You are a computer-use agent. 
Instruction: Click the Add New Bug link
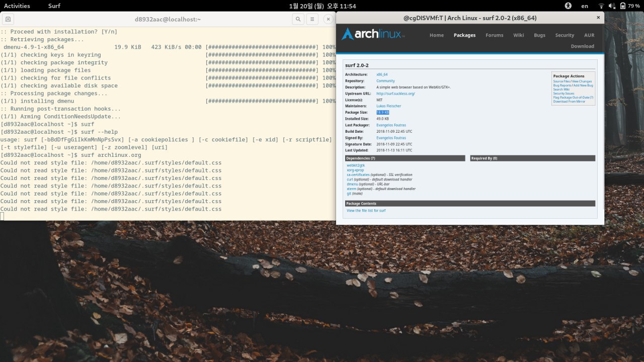[583, 85]
